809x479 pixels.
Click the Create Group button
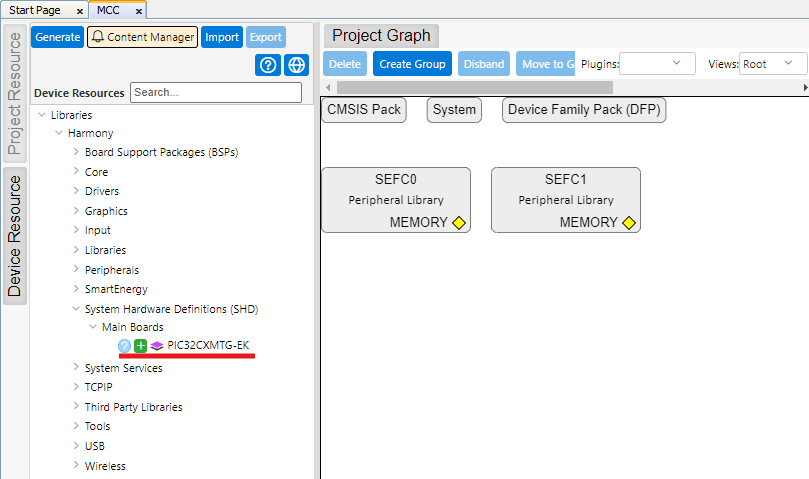pyautogui.click(x=412, y=64)
